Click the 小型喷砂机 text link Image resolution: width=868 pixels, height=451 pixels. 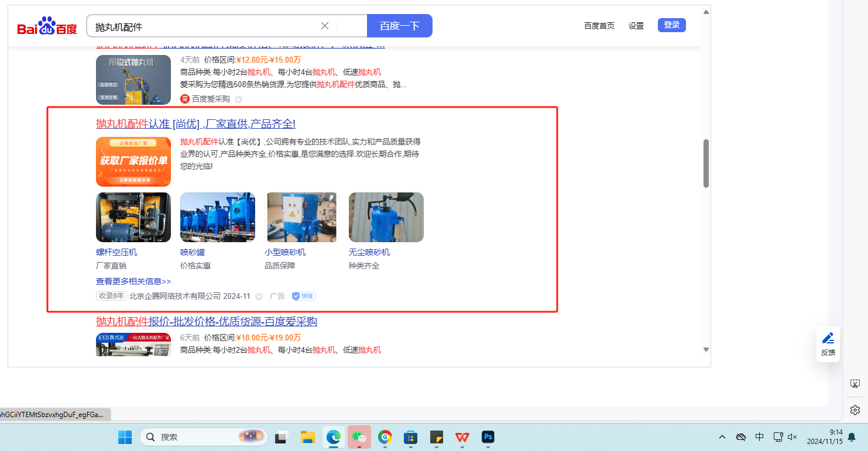click(x=285, y=252)
